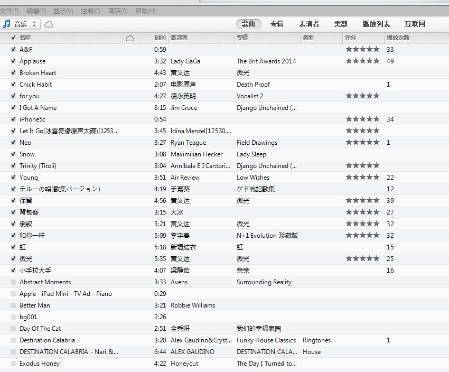The height and width of the screenshot is (372, 449).
Task: Switch to the 播放列表 playlists tab
Action: pyautogui.click(x=376, y=24)
